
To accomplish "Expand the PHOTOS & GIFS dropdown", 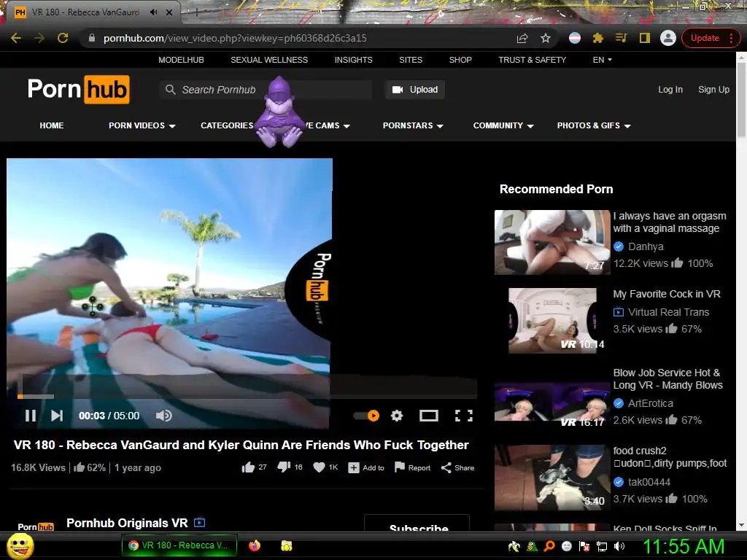I will point(594,125).
